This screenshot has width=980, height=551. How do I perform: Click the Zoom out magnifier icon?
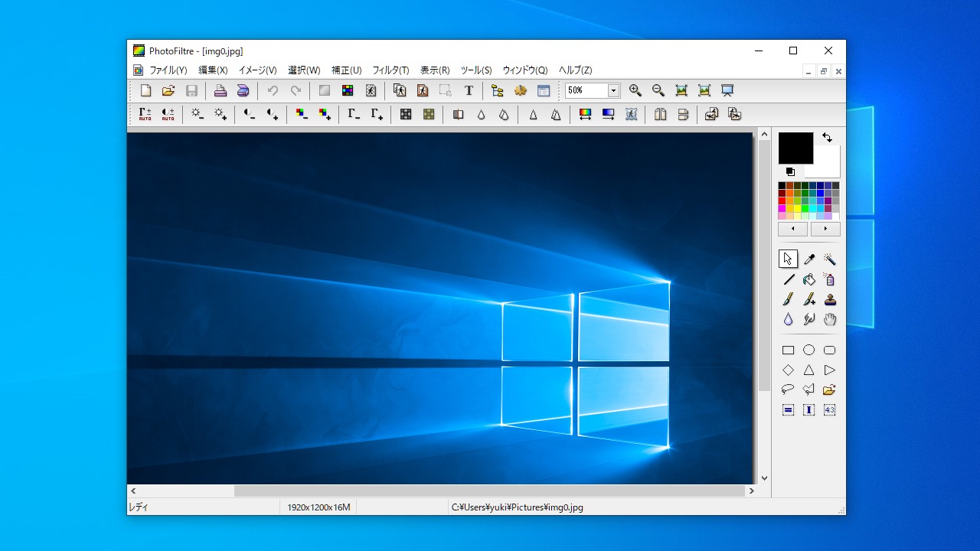(x=658, y=90)
